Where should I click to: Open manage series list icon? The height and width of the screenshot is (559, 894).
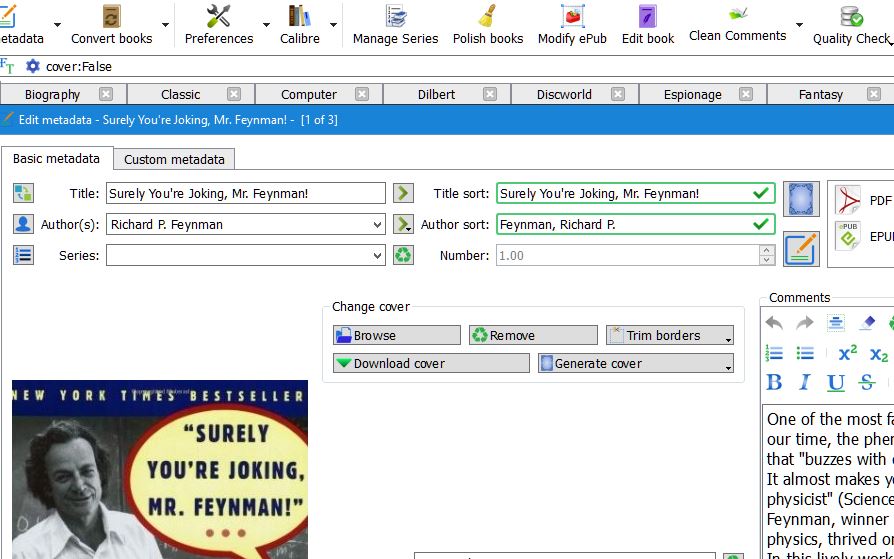(23, 255)
